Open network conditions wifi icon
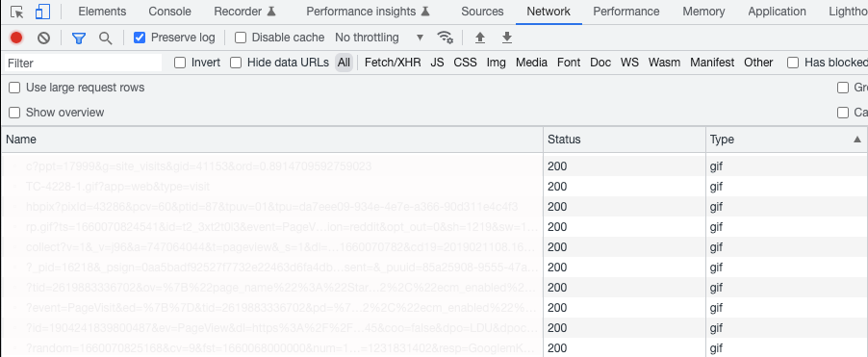868x357 pixels. [445, 38]
